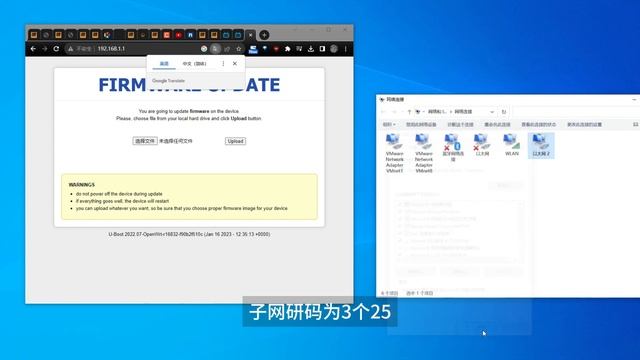Click Chrome's forward navigation arrow
Image resolution: width=640 pixels, height=360 pixels.
[45, 49]
